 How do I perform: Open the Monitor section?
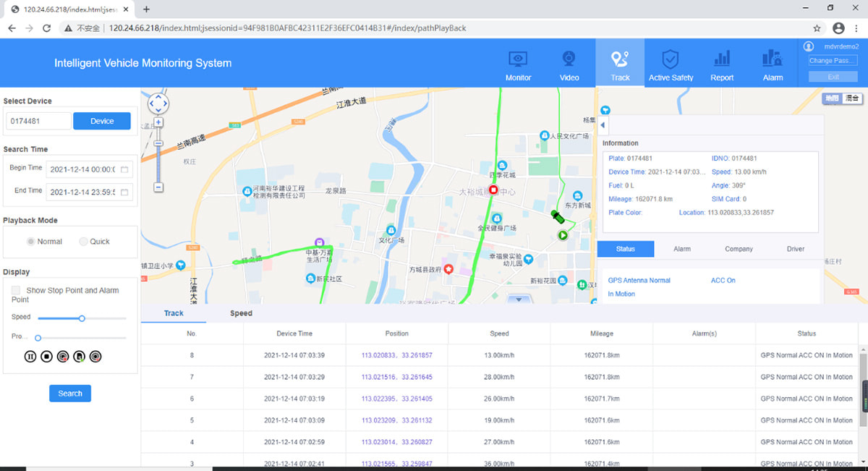(518, 65)
